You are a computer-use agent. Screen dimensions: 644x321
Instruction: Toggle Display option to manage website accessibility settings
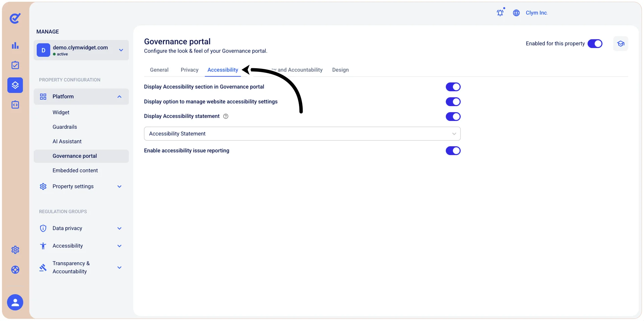(x=453, y=102)
